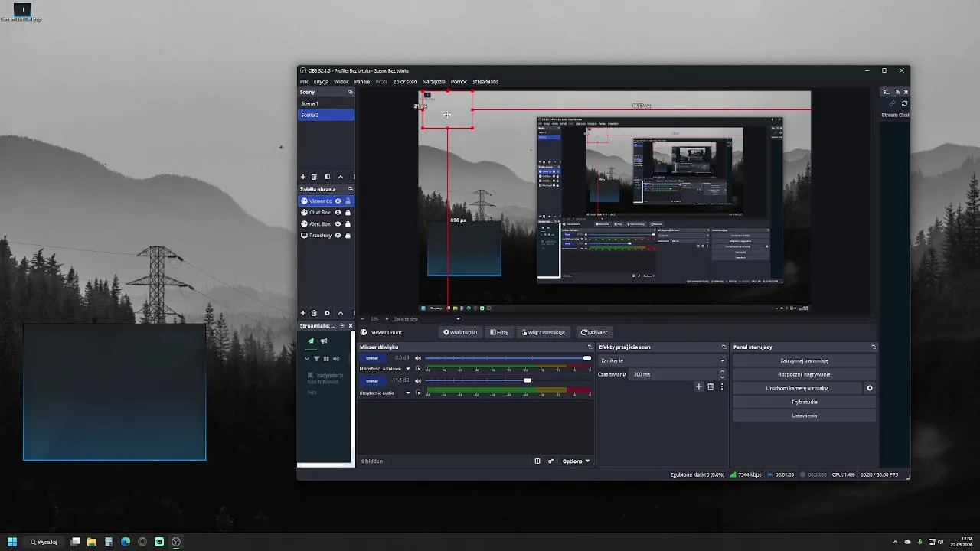Toggle monitoring for Mikrofon channel
This screenshot has height=551, width=980.
coord(418,369)
